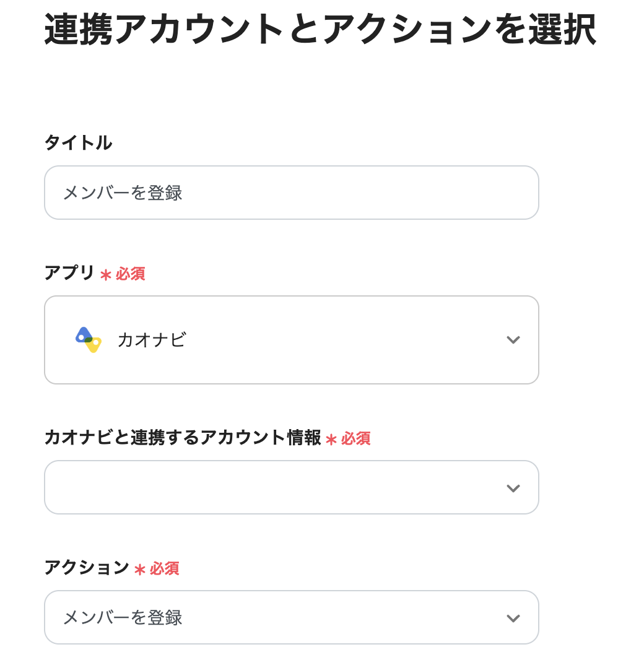Click the 連携アカウントとアクションを選択 page heading

click(x=320, y=30)
